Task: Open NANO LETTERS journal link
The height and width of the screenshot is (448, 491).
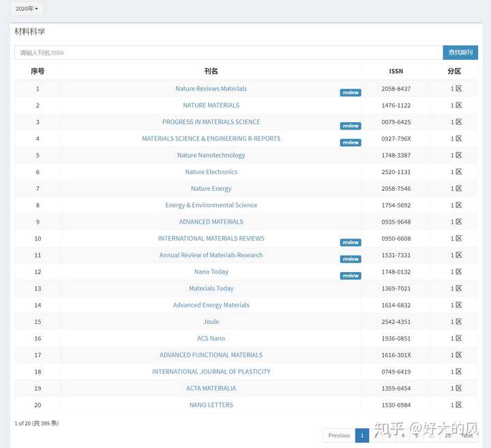Action: pyautogui.click(x=211, y=405)
